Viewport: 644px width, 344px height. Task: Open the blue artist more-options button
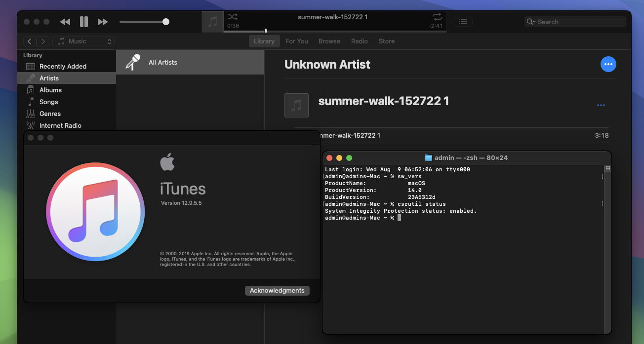pos(608,64)
